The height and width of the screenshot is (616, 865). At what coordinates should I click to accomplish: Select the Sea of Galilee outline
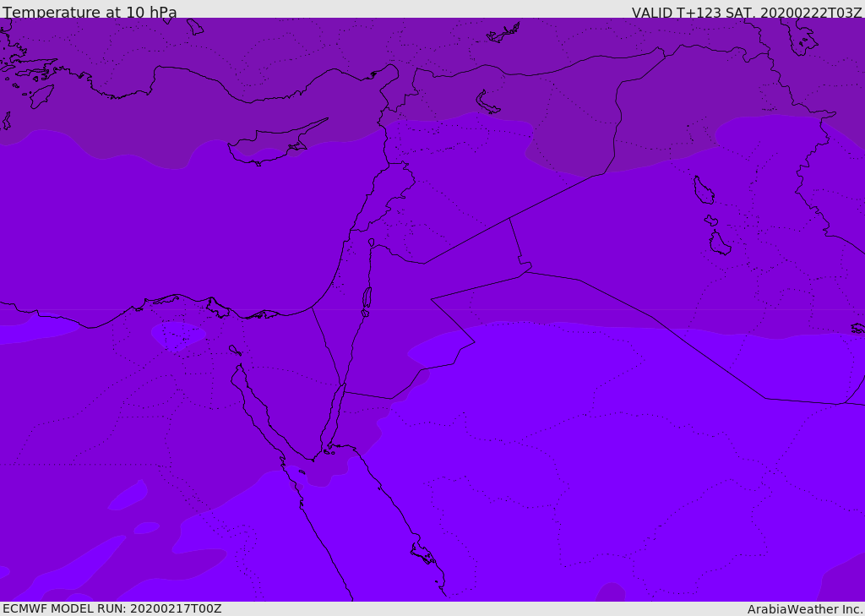pyautogui.click(x=372, y=243)
